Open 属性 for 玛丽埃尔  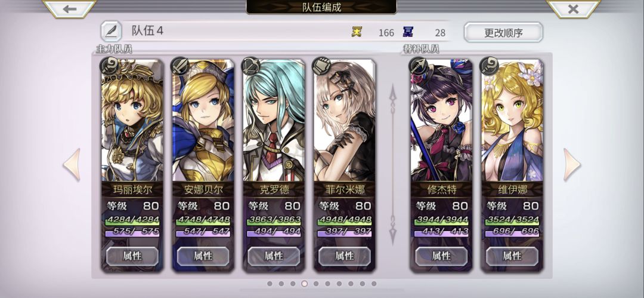(x=132, y=256)
